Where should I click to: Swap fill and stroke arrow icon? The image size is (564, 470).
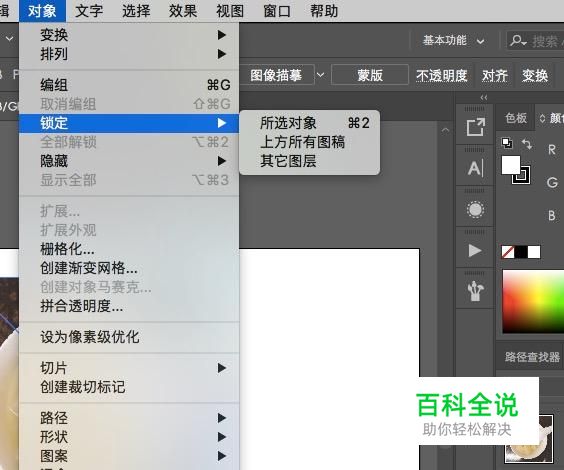point(527,144)
